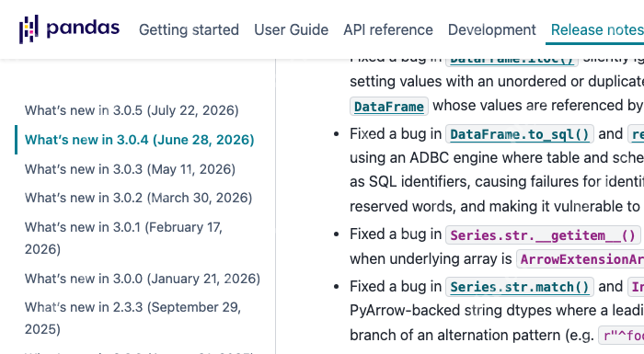
Task: Click the r"^fo regex code snippet
Action: pos(621,336)
